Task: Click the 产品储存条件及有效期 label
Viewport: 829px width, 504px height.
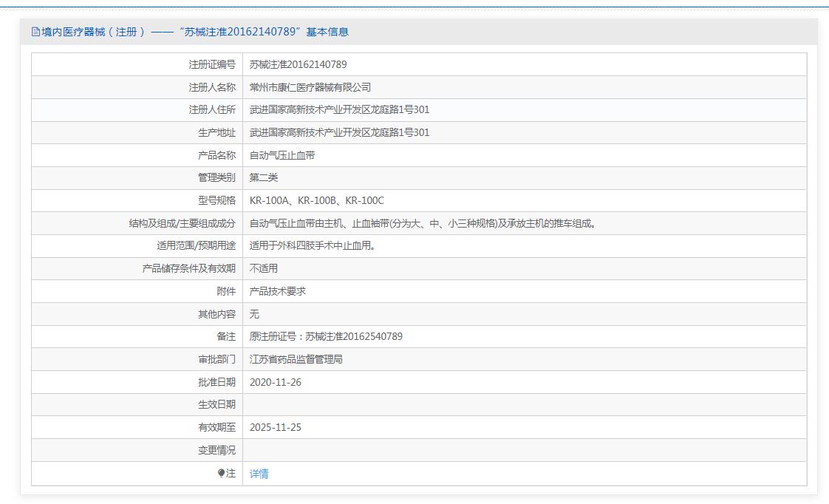Action: (188, 268)
